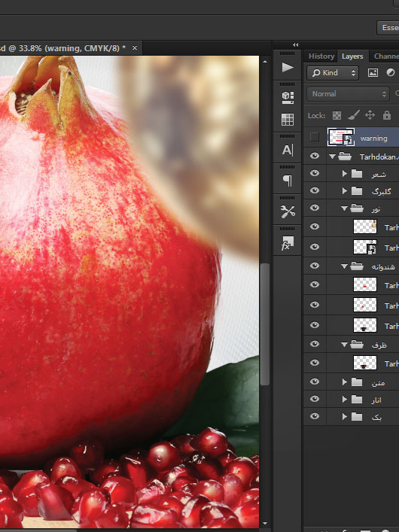Hide the گلبرگ group
The width and height of the screenshot is (399, 532).
315,190
